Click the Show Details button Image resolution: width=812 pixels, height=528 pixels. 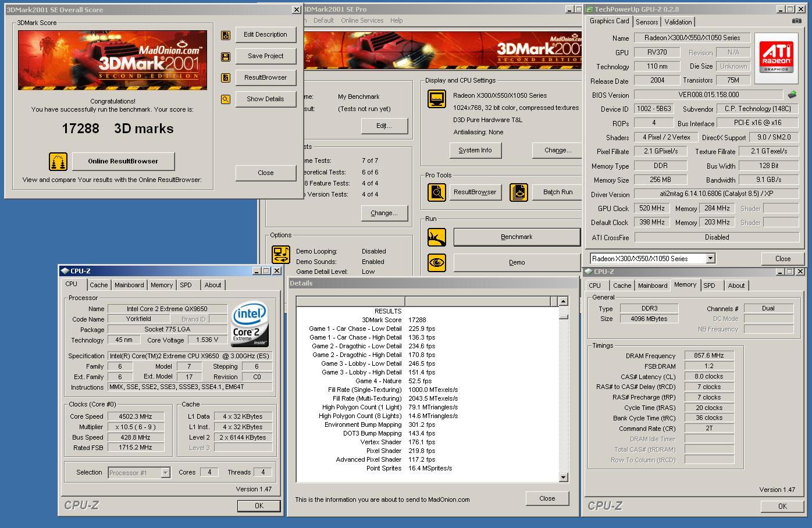coord(266,99)
